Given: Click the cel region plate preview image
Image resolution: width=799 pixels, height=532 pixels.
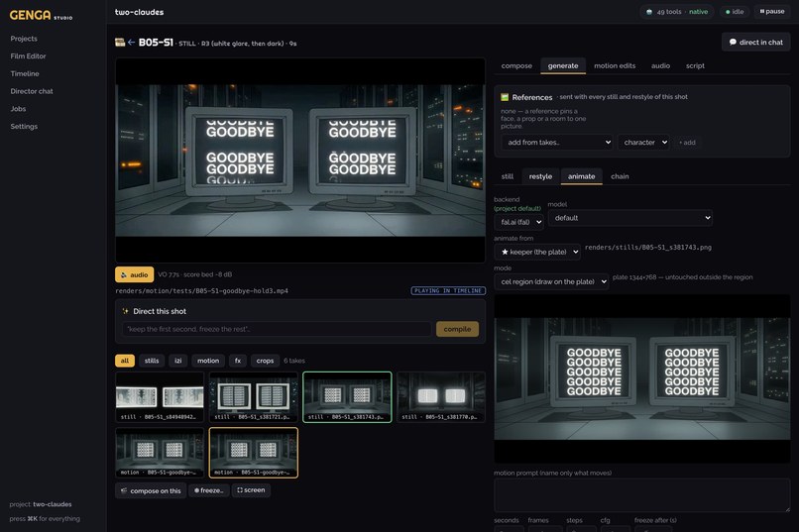Looking at the screenshot, I should coord(642,378).
